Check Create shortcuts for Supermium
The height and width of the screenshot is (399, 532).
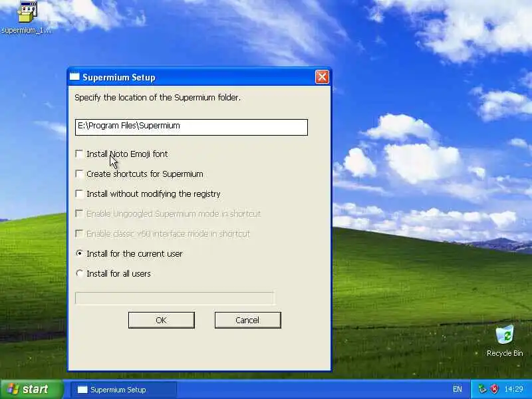click(79, 174)
